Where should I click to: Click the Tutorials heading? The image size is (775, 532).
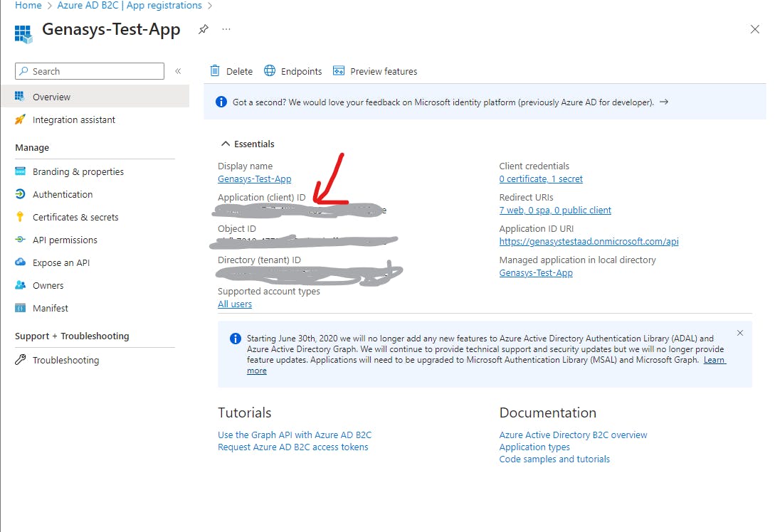tap(245, 413)
